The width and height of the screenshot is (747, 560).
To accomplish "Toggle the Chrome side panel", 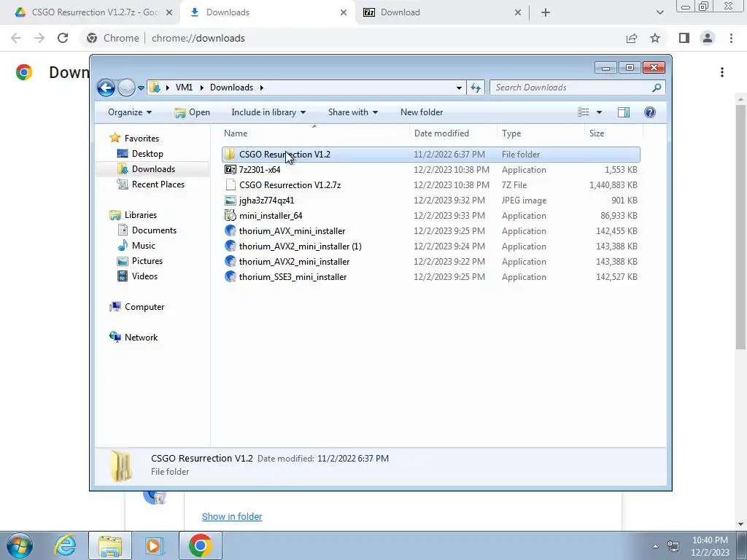I will (x=684, y=38).
